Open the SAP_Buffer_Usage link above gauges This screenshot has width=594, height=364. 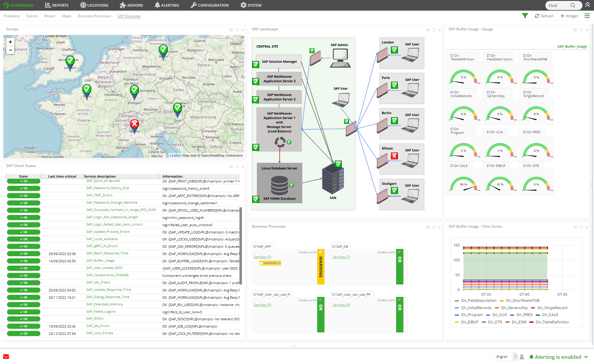572,46
